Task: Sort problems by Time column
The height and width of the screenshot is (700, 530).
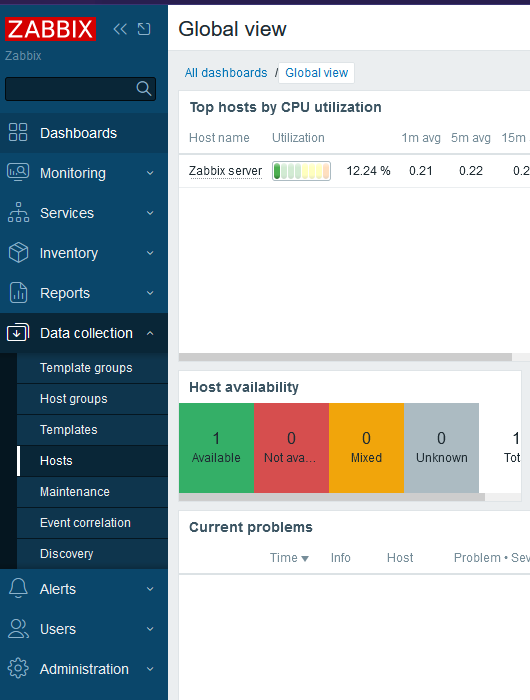Action: coord(289,558)
